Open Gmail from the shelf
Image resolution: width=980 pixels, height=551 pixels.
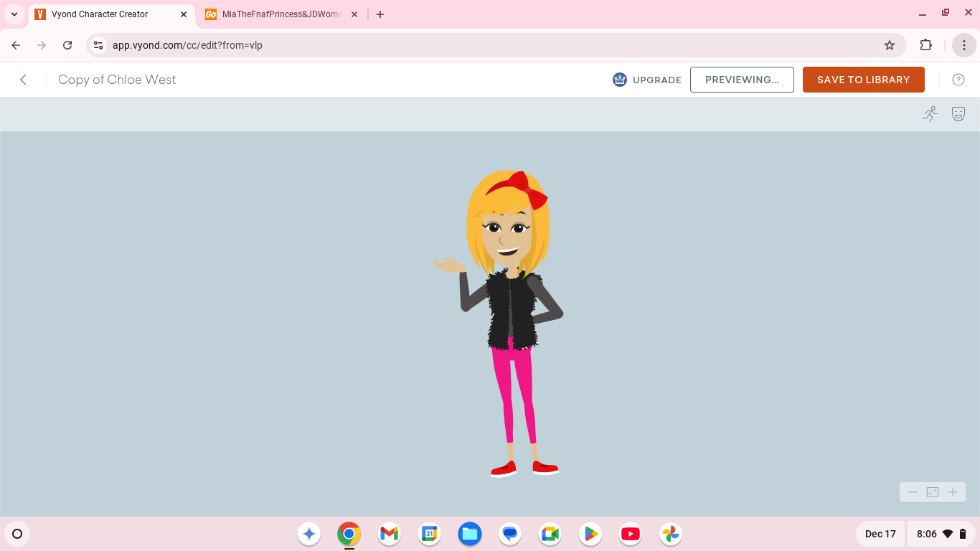coord(390,534)
